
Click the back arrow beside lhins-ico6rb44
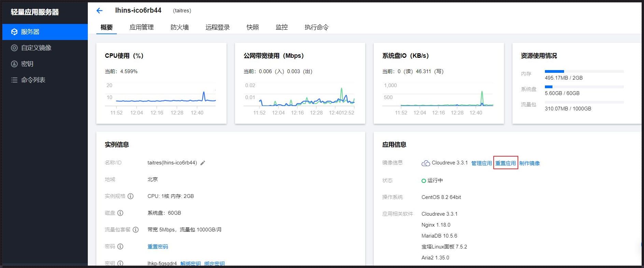click(99, 11)
